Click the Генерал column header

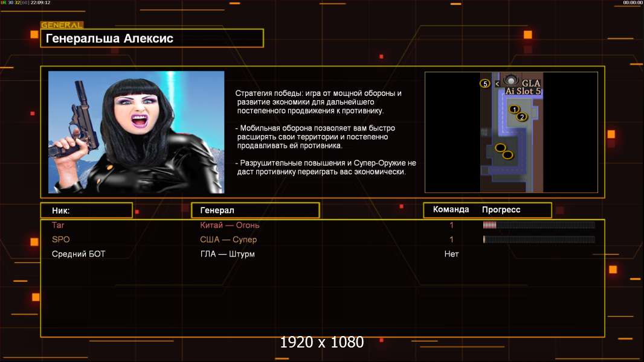click(x=255, y=211)
